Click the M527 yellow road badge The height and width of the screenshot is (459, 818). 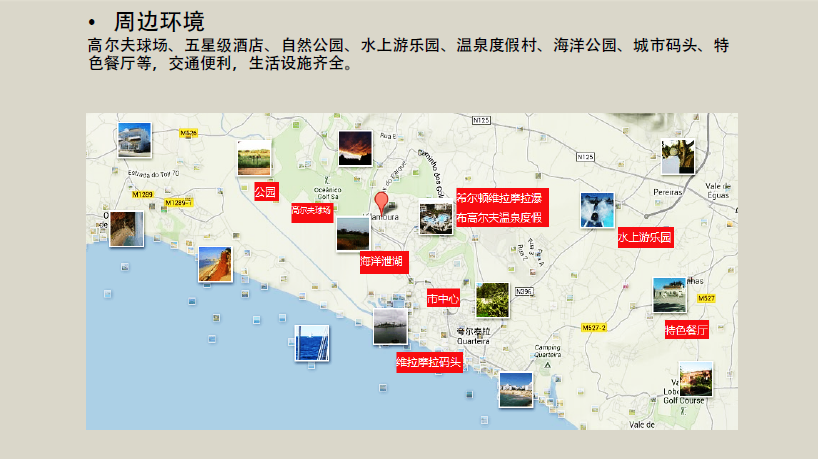pyautogui.click(x=706, y=298)
